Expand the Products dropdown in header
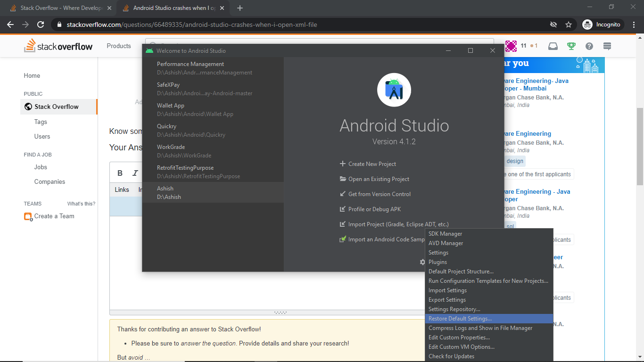644x362 pixels. (119, 46)
